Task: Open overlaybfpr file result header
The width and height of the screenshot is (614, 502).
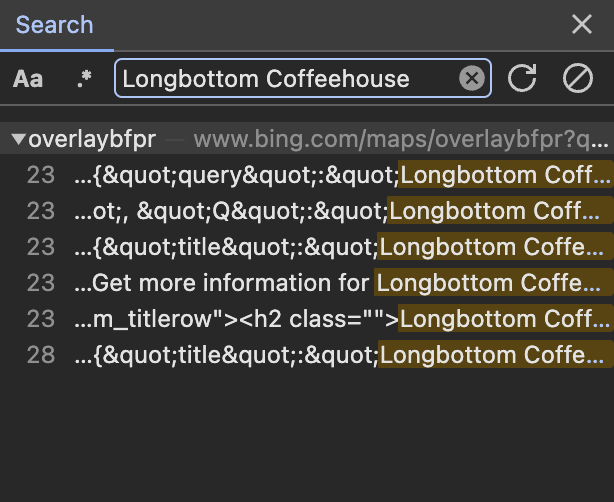Action: 307,139
